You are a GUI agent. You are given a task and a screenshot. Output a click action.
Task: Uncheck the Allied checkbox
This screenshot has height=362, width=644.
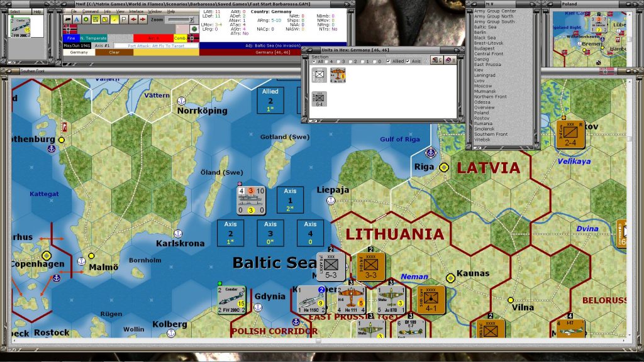click(388, 61)
